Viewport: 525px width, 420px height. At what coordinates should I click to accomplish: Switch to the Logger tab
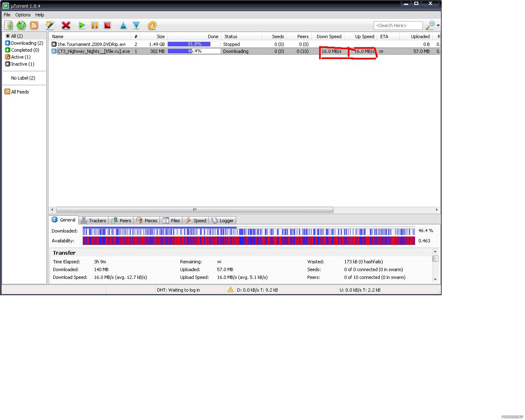tap(222, 221)
